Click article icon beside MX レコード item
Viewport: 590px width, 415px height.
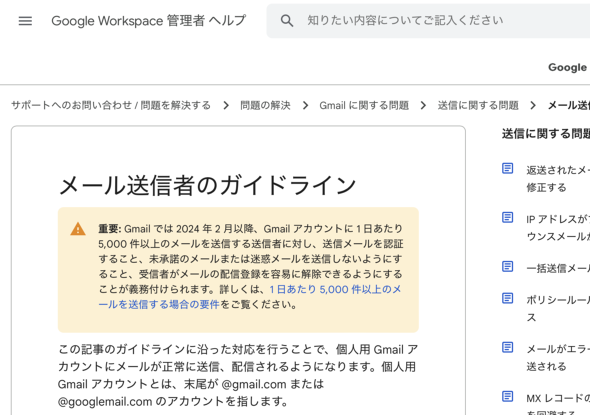click(x=508, y=396)
